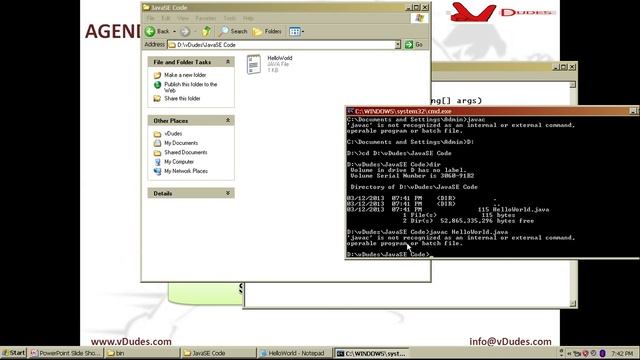Switch to C:\WINDOWS\syst... taskbar button
Viewport: 640px width, 360px height.
coord(371,353)
